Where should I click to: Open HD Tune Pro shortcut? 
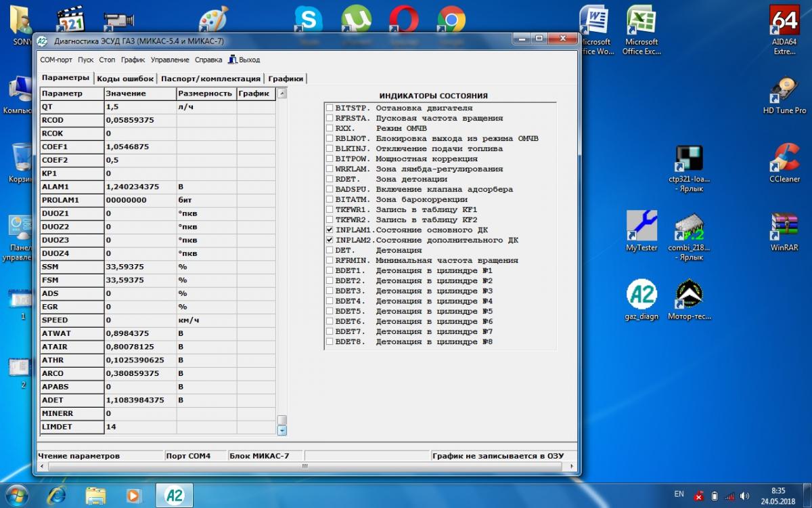[x=784, y=96]
